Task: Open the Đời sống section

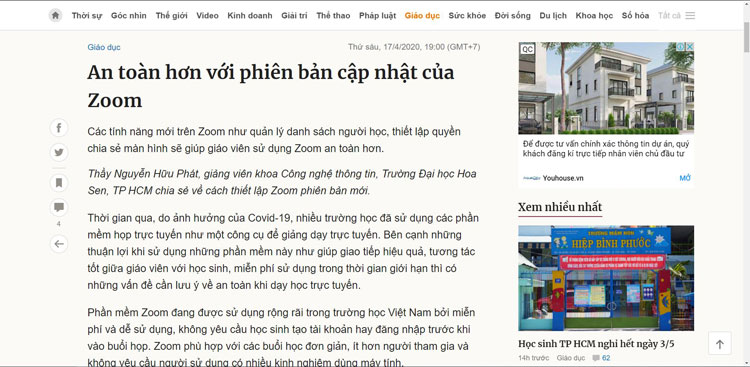Action: click(x=512, y=15)
